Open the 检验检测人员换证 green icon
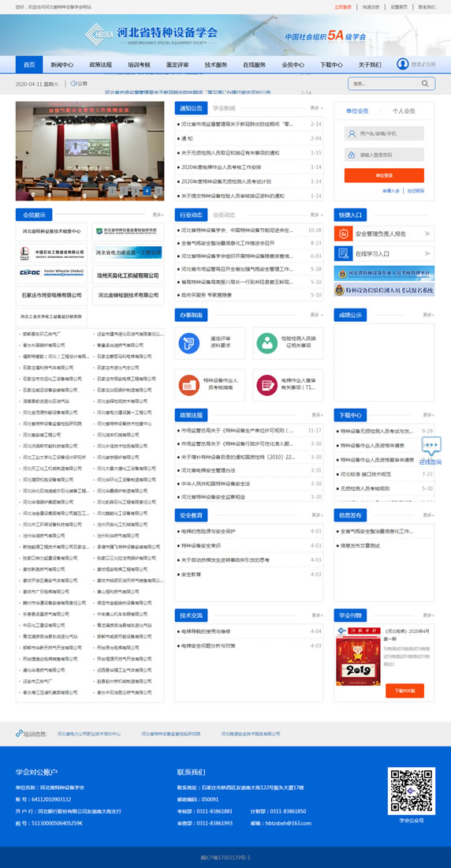Image resolution: width=451 pixels, height=868 pixels. pyautogui.click(x=266, y=343)
